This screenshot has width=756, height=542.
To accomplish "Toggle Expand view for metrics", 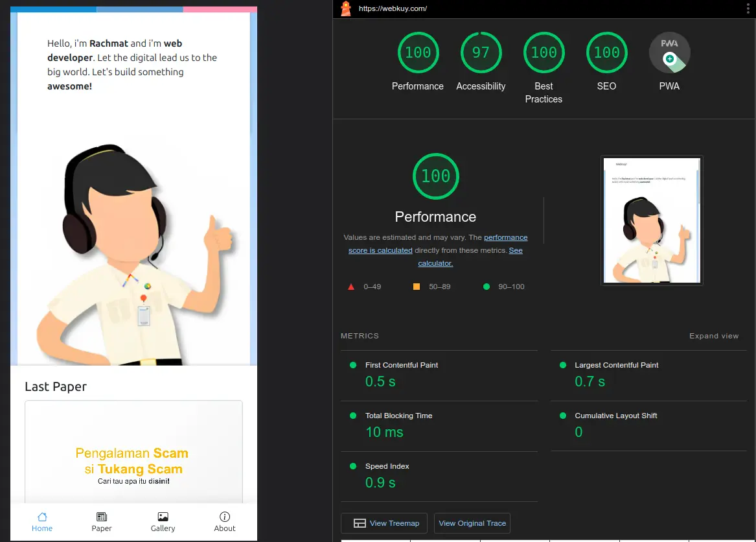I will 713,336.
